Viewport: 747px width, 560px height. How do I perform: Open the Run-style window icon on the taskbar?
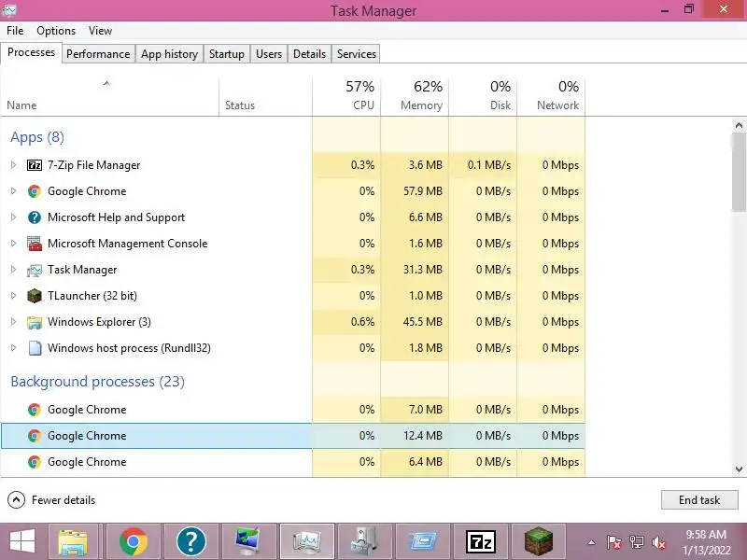coord(423,541)
